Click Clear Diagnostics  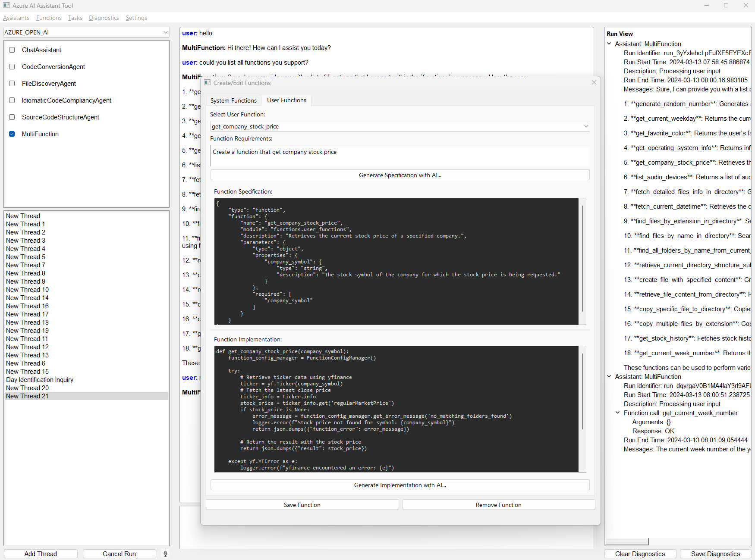(x=640, y=554)
